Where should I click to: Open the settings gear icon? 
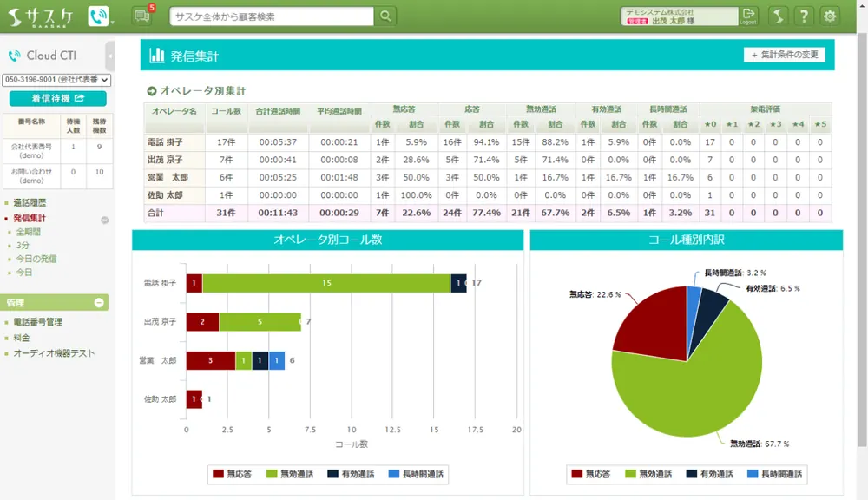coord(831,16)
